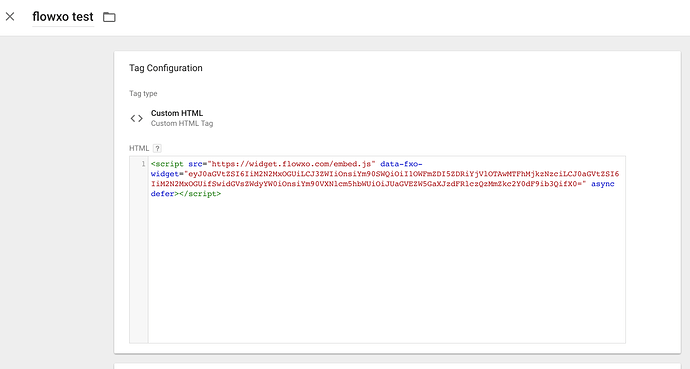Viewport: 690px width, 369px height.
Task: Click the src attribute in the code
Action: [x=195, y=164]
